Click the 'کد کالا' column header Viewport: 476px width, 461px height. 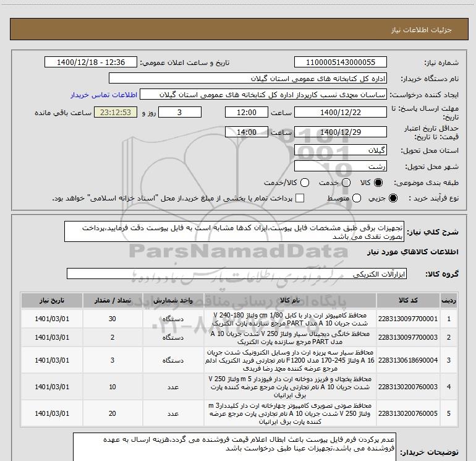click(408, 301)
